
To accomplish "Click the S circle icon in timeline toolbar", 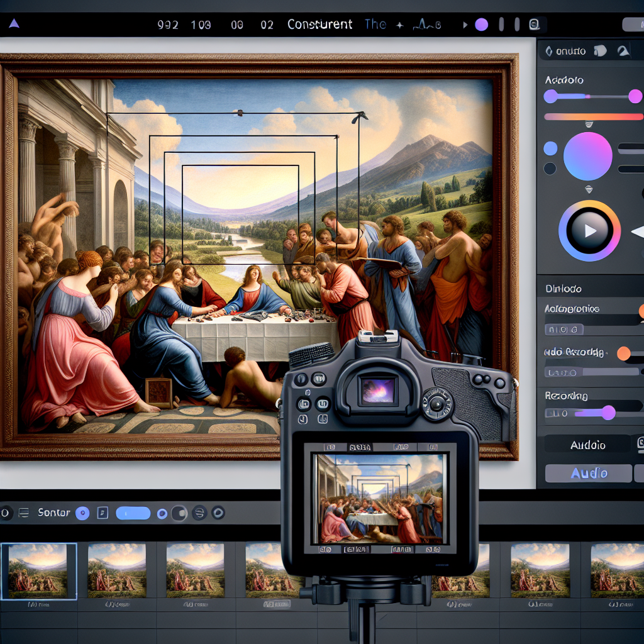I will [x=199, y=513].
